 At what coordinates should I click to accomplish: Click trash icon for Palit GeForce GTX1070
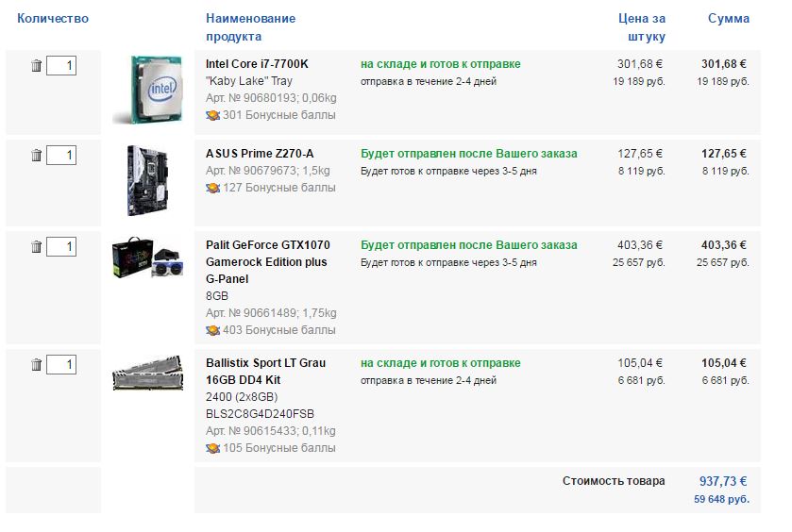click(x=37, y=247)
